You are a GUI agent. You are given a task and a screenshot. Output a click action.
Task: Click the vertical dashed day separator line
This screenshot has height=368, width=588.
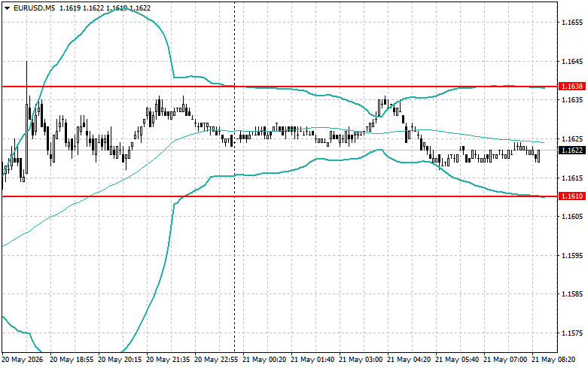[235, 176]
